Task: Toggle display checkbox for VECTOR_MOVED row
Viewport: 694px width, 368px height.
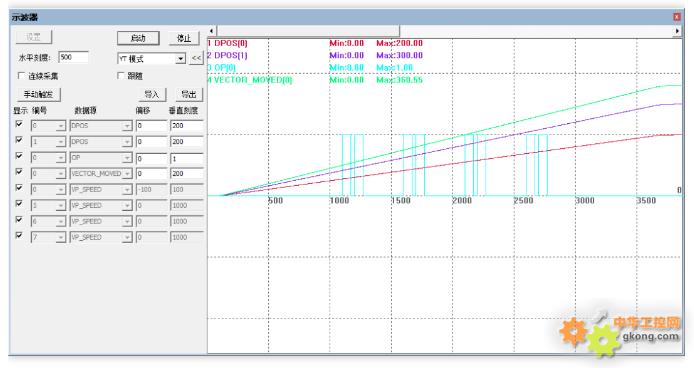Action: coord(19,172)
